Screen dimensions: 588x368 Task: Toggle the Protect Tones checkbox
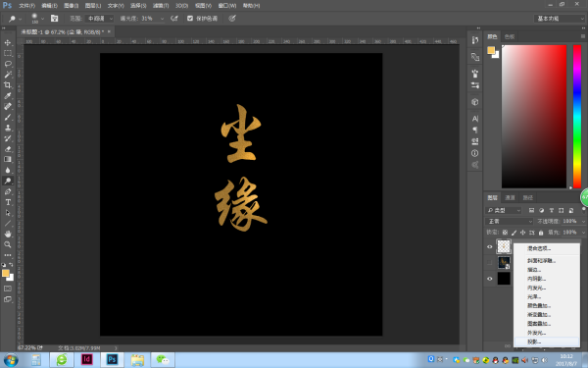[x=190, y=18]
